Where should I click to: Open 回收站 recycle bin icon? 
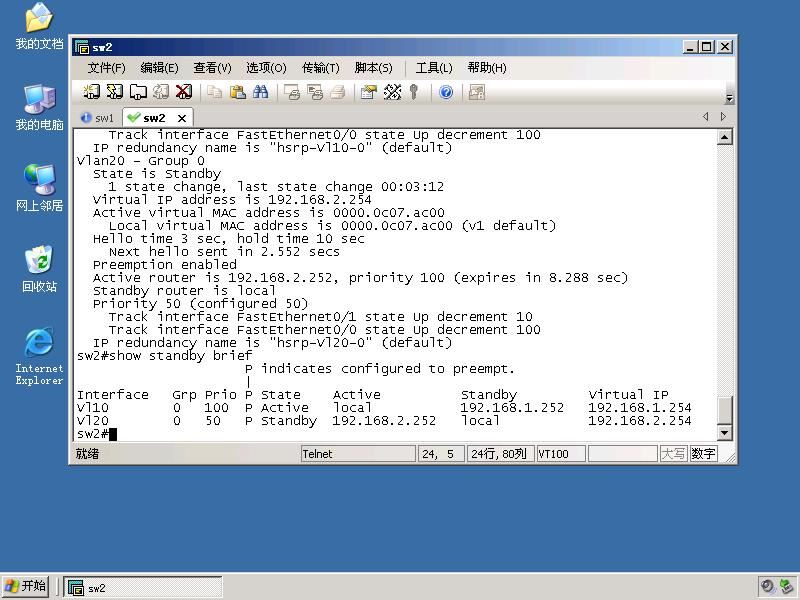(39, 269)
